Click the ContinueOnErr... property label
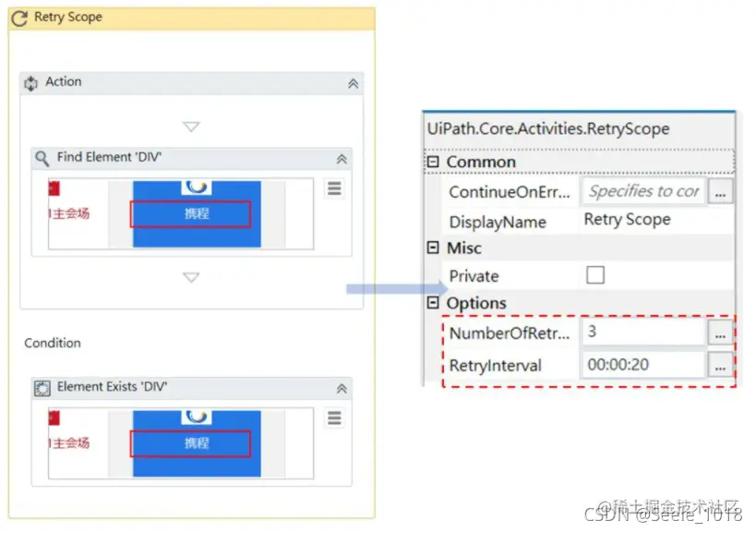Image resolution: width=756 pixels, height=533 pixels. click(x=510, y=192)
